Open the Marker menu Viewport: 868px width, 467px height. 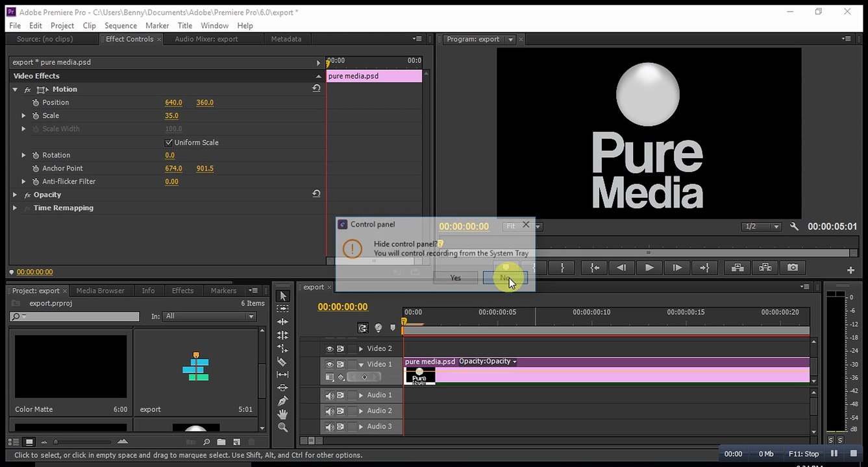[x=157, y=25]
